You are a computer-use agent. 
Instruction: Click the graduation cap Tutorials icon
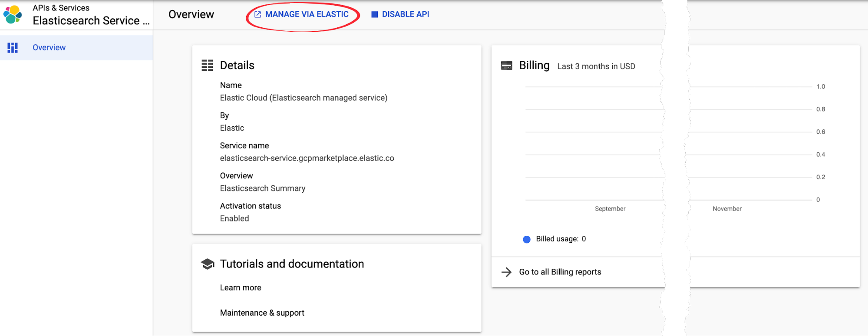pos(208,264)
